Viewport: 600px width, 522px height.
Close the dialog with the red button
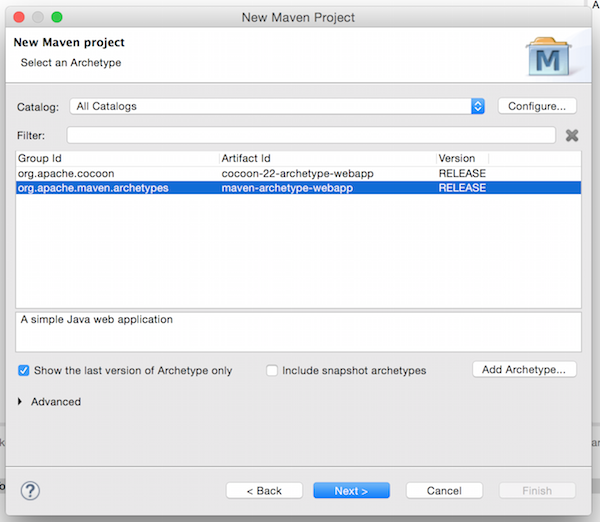coord(19,17)
